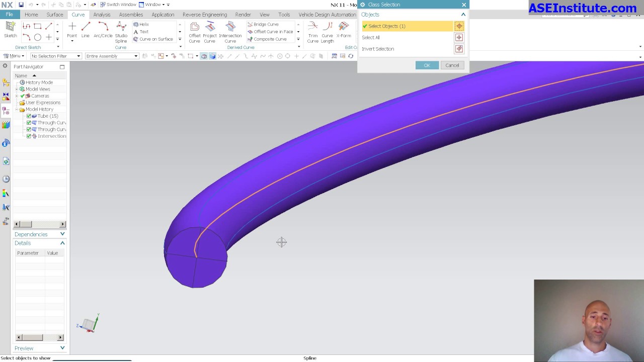Open the Sketch tool
644x362 pixels.
coord(10,30)
